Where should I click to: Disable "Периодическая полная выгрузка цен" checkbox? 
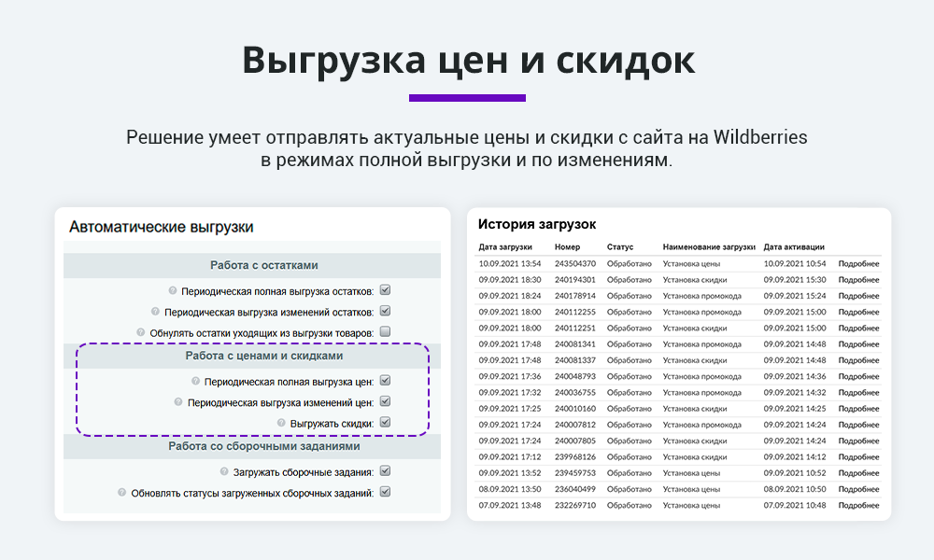[x=385, y=380]
